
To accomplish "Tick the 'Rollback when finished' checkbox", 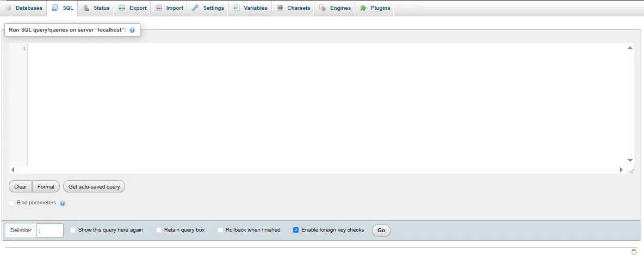I will pyautogui.click(x=221, y=230).
